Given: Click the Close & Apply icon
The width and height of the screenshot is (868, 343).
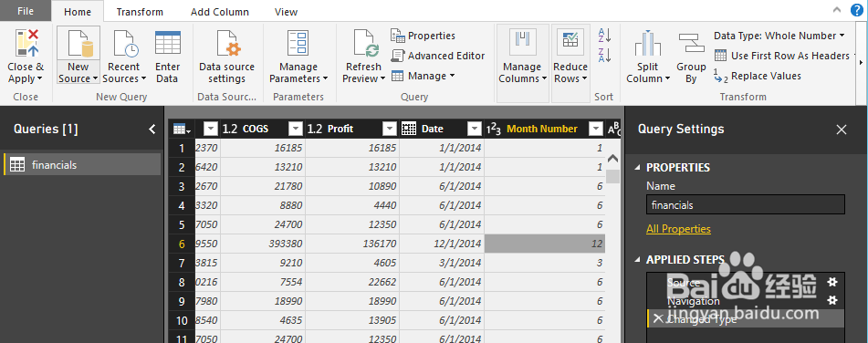Looking at the screenshot, I should click(26, 43).
